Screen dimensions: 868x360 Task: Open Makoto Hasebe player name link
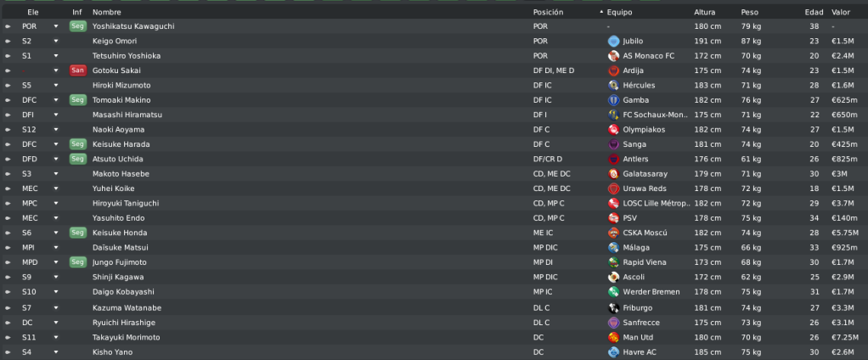121,174
